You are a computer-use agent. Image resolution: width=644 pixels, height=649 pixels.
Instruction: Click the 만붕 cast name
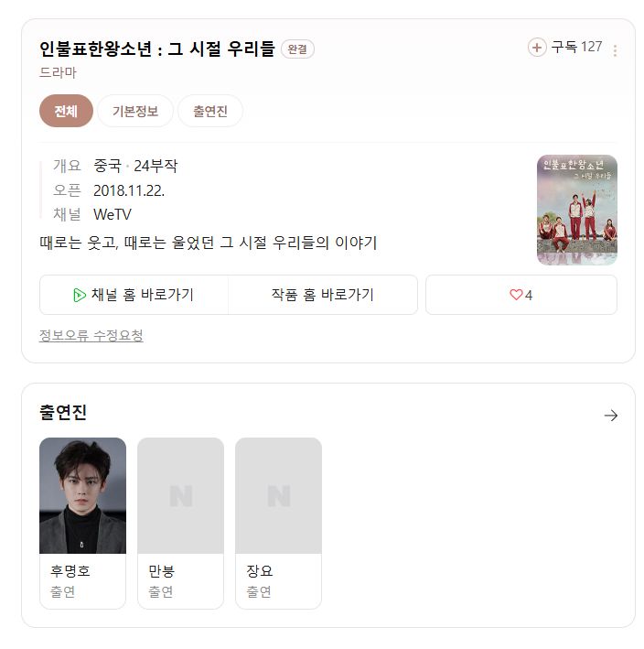tap(161, 571)
